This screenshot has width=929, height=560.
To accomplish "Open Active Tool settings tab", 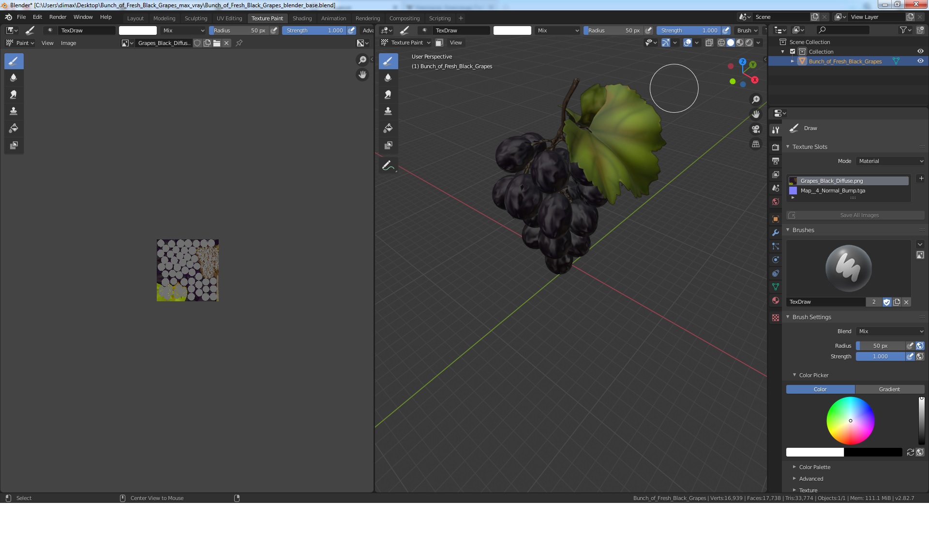I will click(x=776, y=130).
